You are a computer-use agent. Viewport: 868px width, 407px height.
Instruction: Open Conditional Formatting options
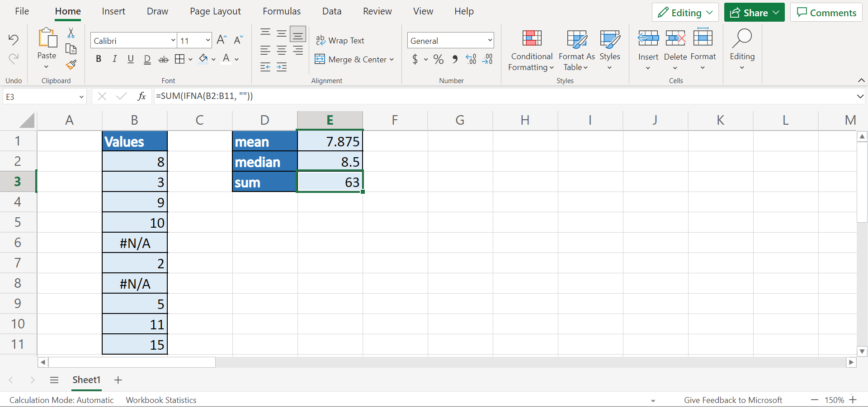(531, 50)
